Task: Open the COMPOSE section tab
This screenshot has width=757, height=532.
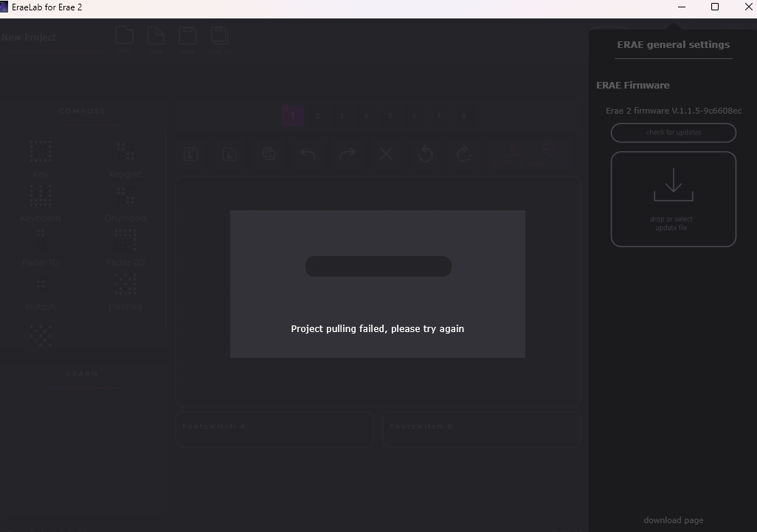Action: (82, 111)
